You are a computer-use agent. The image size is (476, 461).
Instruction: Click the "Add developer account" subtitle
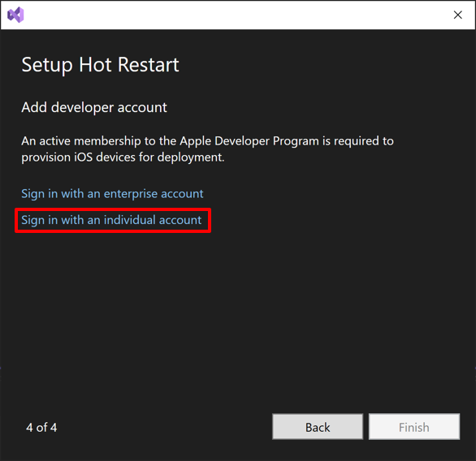[x=94, y=107]
